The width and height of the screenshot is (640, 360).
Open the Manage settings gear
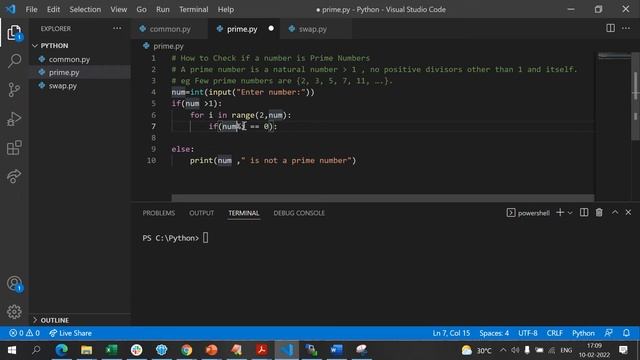point(14,312)
